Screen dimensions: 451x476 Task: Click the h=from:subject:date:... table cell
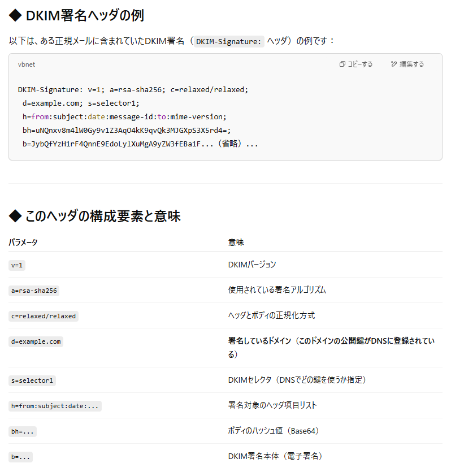tap(55, 406)
